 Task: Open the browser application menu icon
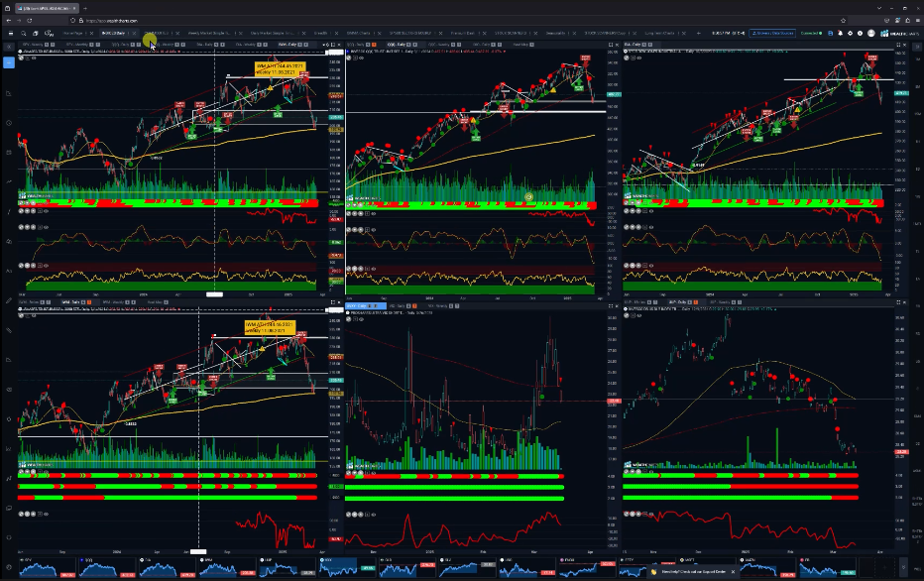pos(916,20)
